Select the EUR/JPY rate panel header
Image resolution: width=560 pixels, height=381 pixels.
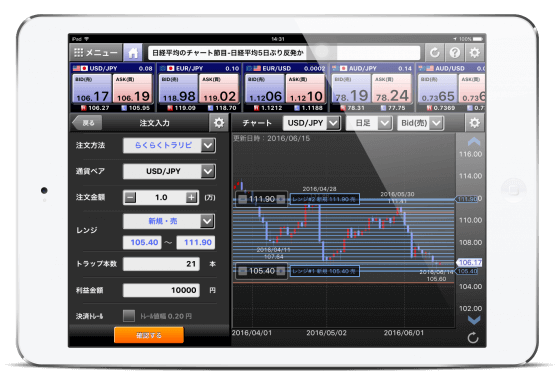199,68
